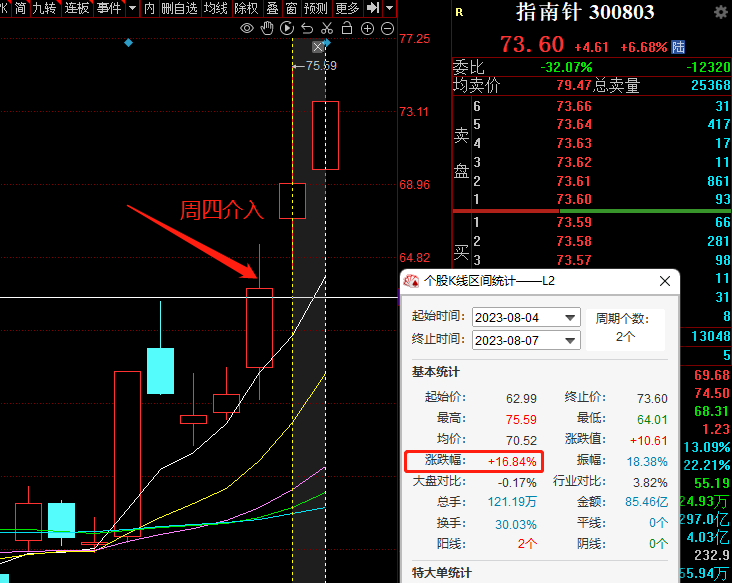Toggle the padlock chart lock icon

(347, 28)
